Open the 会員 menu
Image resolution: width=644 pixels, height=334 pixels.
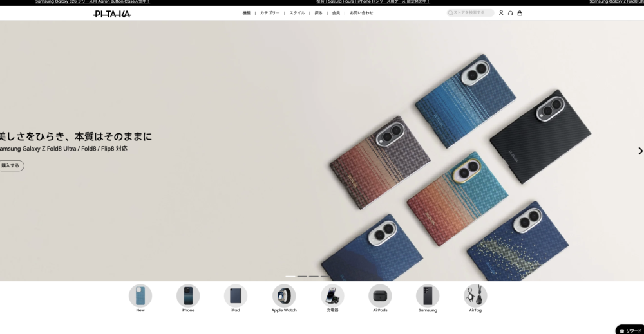336,13
